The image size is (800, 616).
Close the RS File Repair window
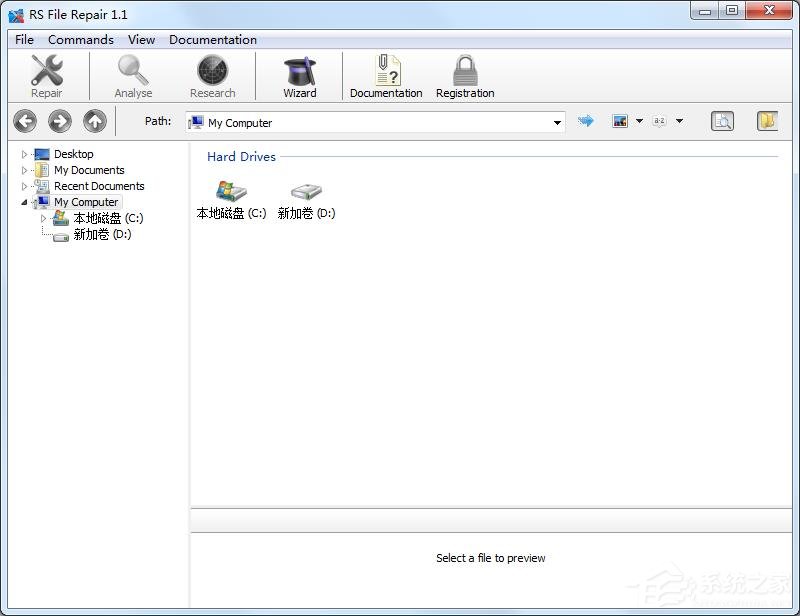click(769, 11)
